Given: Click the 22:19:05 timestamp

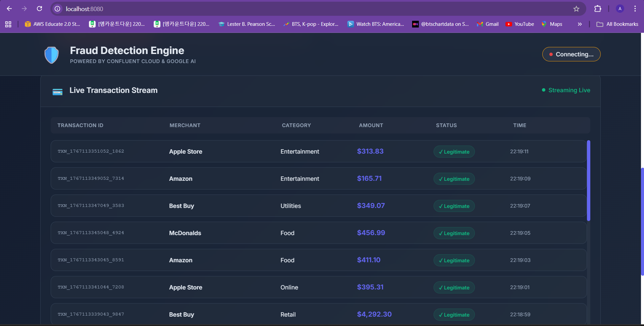Looking at the screenshot, I should (520, 233).
